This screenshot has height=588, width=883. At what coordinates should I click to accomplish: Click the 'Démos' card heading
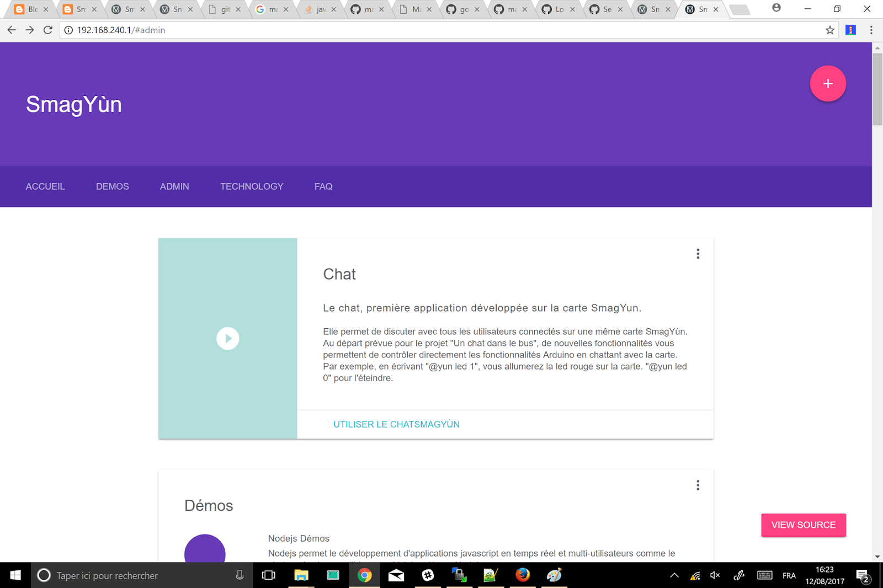coord(209,505)
